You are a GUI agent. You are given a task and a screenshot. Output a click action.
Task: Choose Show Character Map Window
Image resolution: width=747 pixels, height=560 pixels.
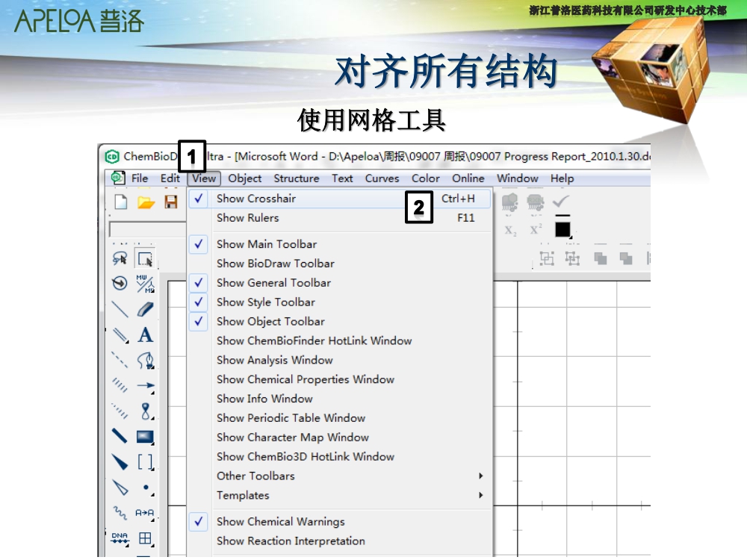(339, 437)
